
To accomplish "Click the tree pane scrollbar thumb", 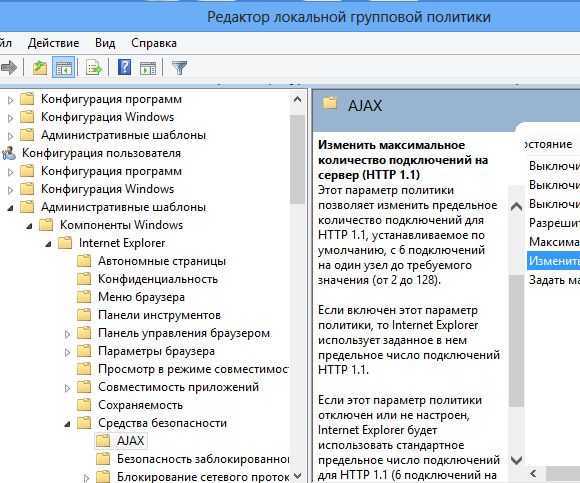I will tap(297, 159).
